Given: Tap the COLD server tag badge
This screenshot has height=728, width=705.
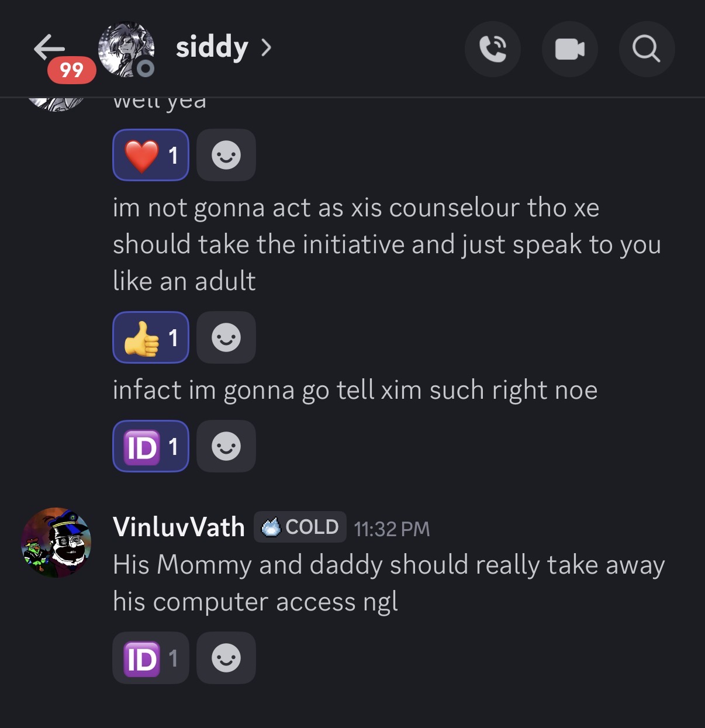Looking at the screenshot, I should point(300,527).
